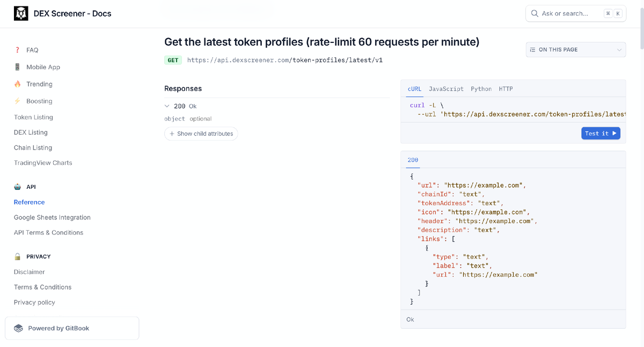Open the FAQ page

pyautogui.click(x=32, y=50)
